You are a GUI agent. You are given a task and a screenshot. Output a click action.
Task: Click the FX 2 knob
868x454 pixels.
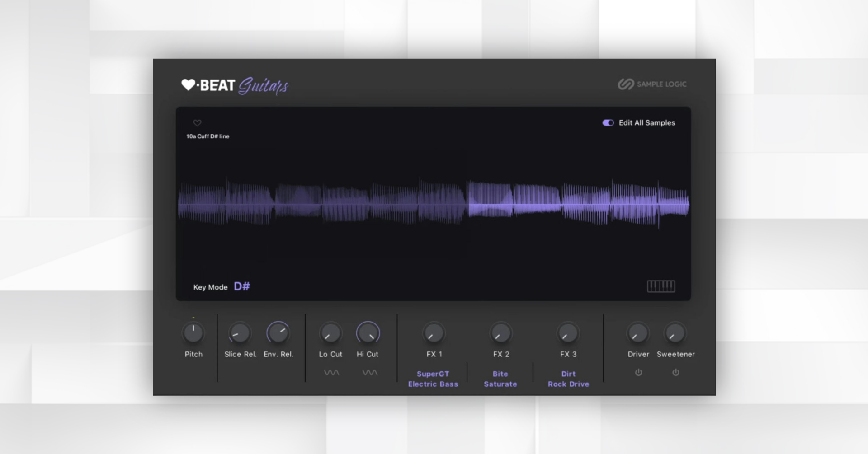(501, 333)
